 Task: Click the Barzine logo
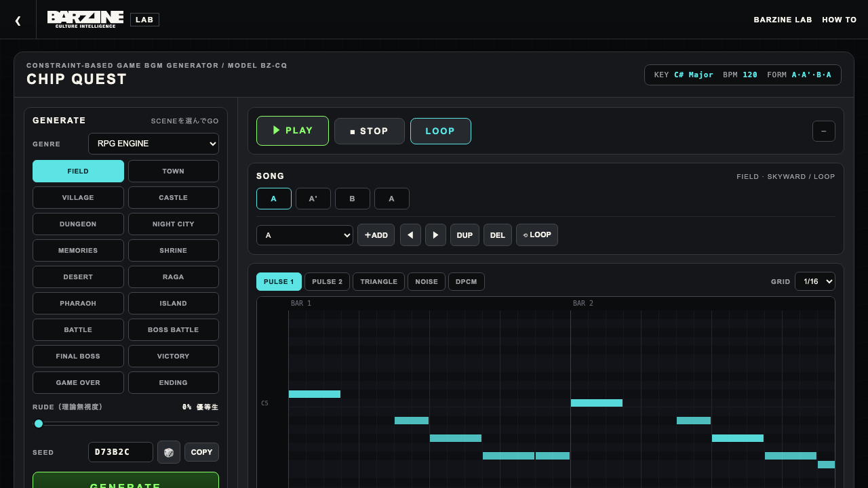[85, 20]
